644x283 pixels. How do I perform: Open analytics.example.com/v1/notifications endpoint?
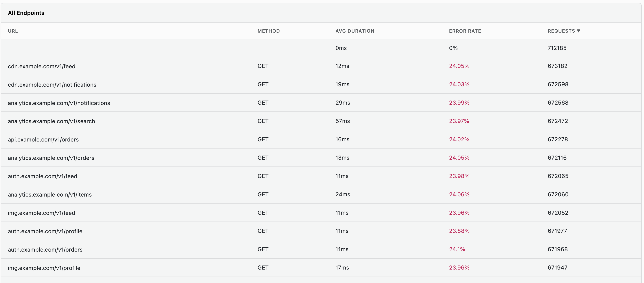59,103
